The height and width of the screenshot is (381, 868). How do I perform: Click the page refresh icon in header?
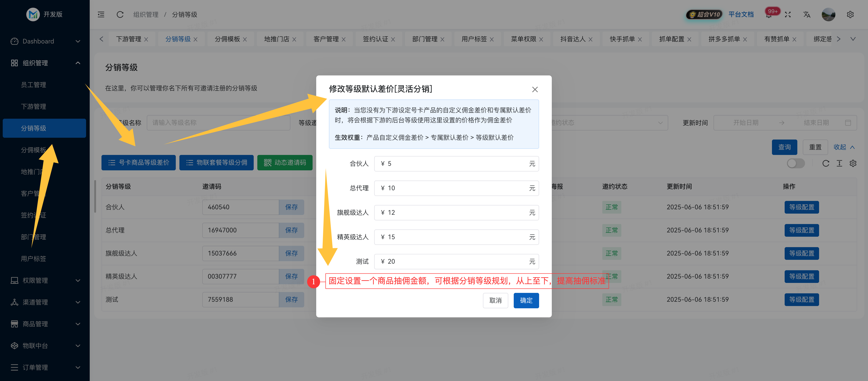tap(120, 14)
